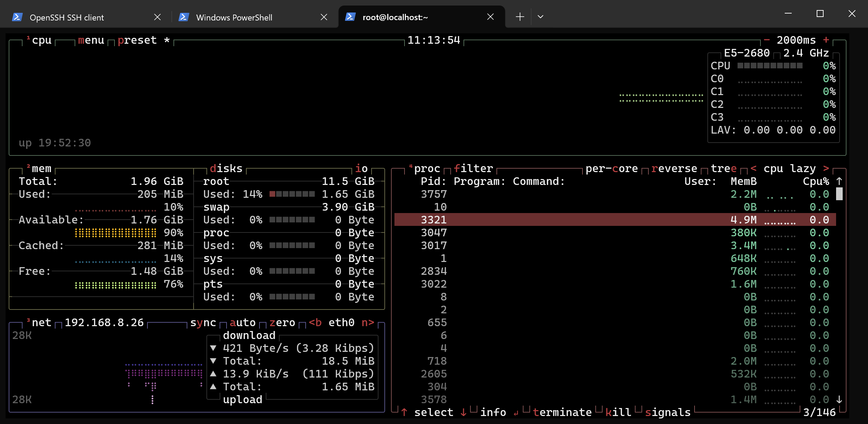Select process row with Pid 655

pyautogui.click(x=615, y=323)
